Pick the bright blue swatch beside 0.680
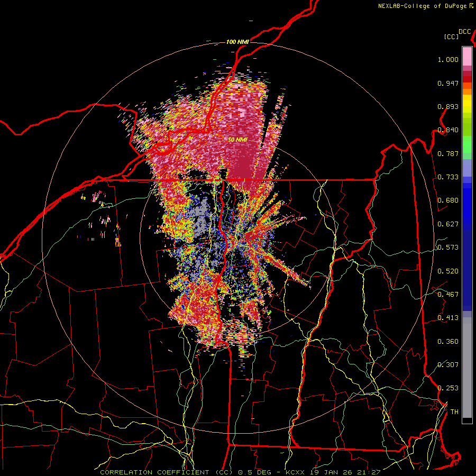Screen dimensions: 476x476 point(467,202)
